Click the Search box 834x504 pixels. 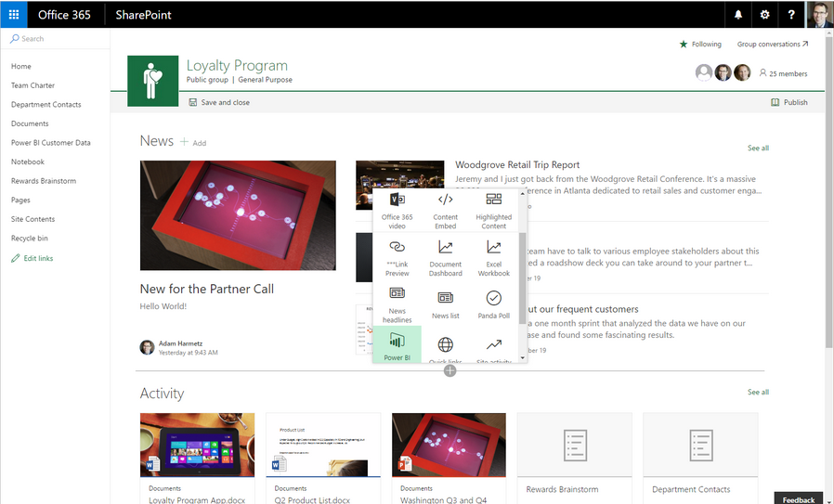point(56,39)
